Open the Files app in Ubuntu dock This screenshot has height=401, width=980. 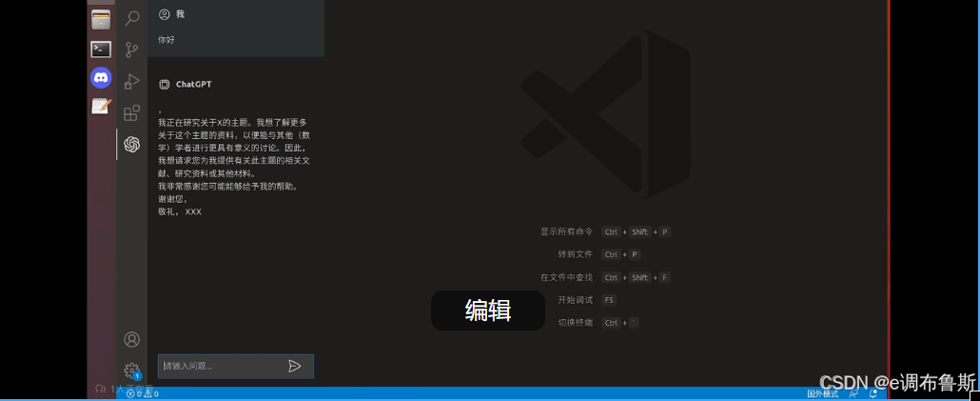[x=101, y=20]
